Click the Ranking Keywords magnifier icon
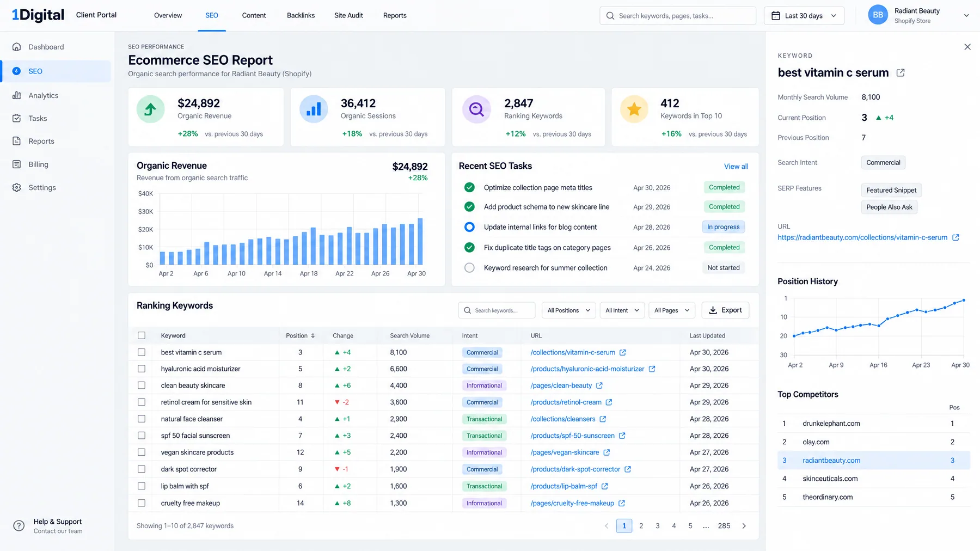980x551 pixels. pos(476,109)
